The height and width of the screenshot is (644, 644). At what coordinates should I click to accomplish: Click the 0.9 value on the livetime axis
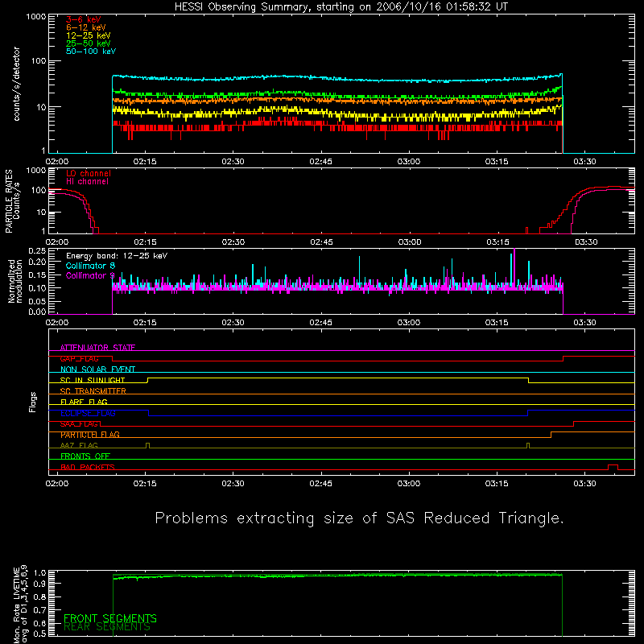point(39,583)
